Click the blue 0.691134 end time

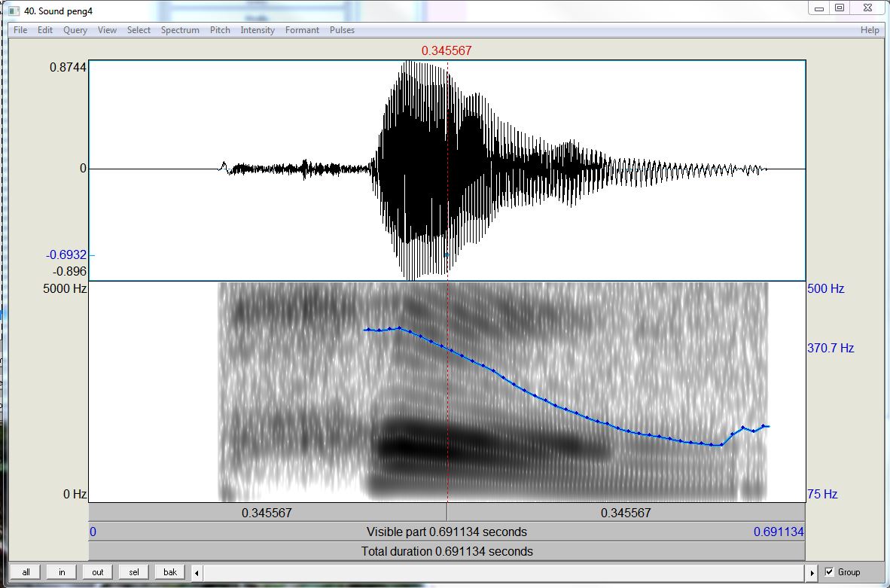779,532
